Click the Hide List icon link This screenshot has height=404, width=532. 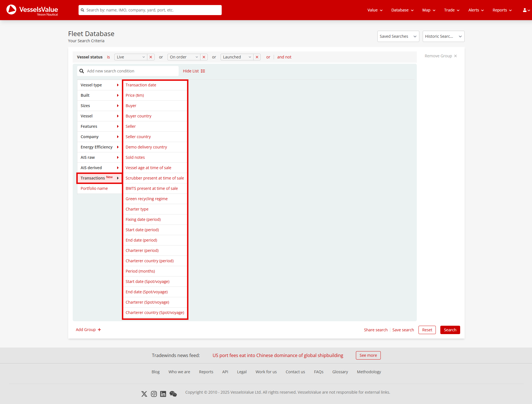click(x=203, y=71)
